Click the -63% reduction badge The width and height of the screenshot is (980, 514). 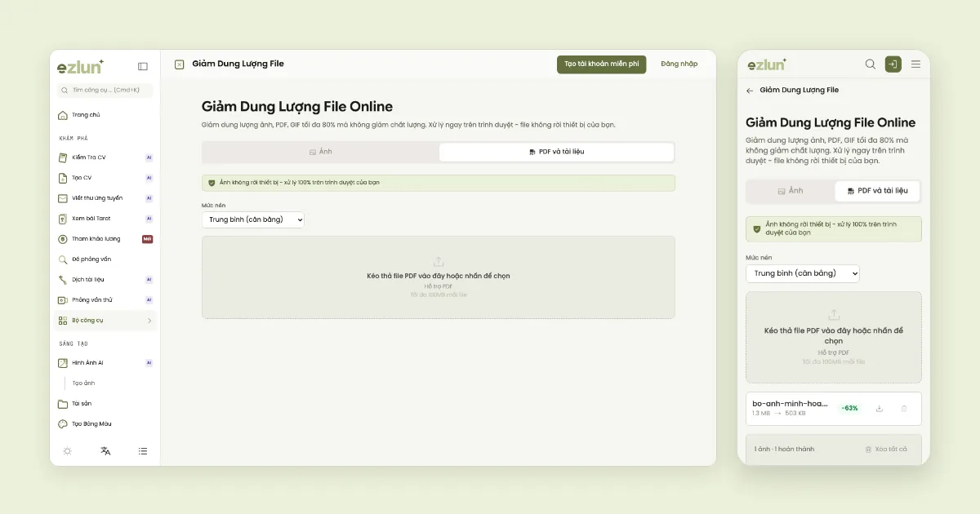pyautogui.click(x=849, y=408)
